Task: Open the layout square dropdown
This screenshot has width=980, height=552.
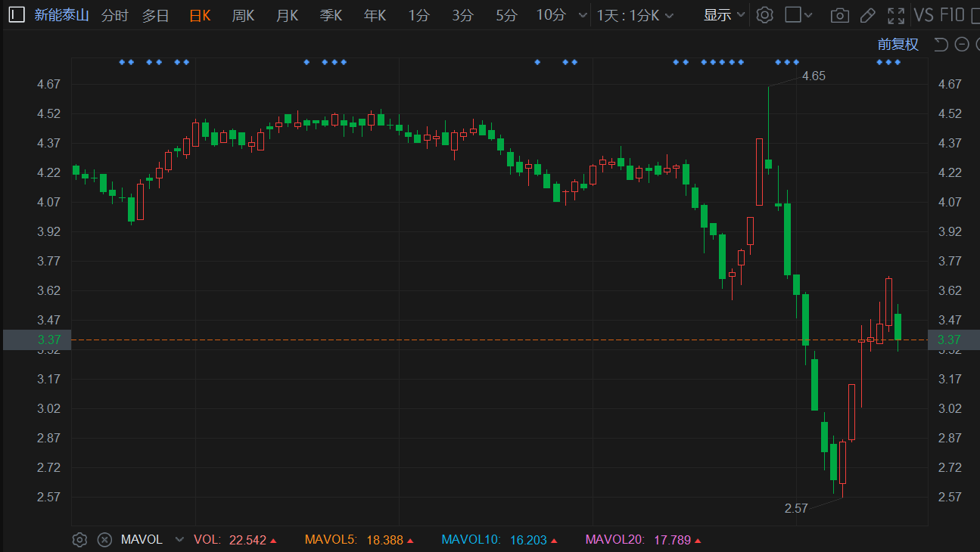Action: click(x=798, y=15)
